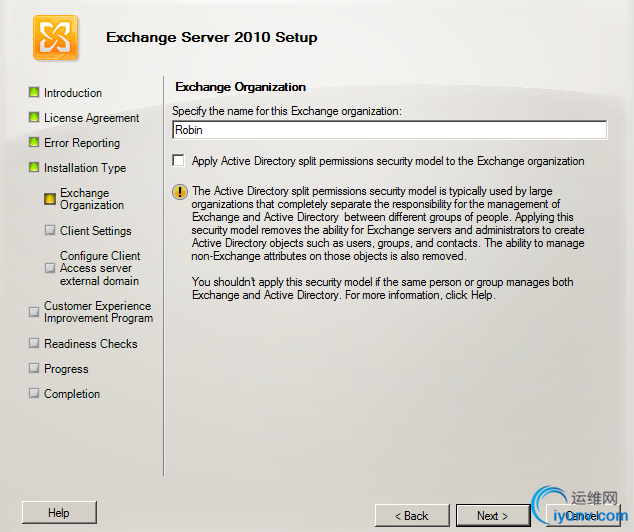634x532 pixels.
Task: Click the yellow warning information icon
Action: tap(180, 192)
